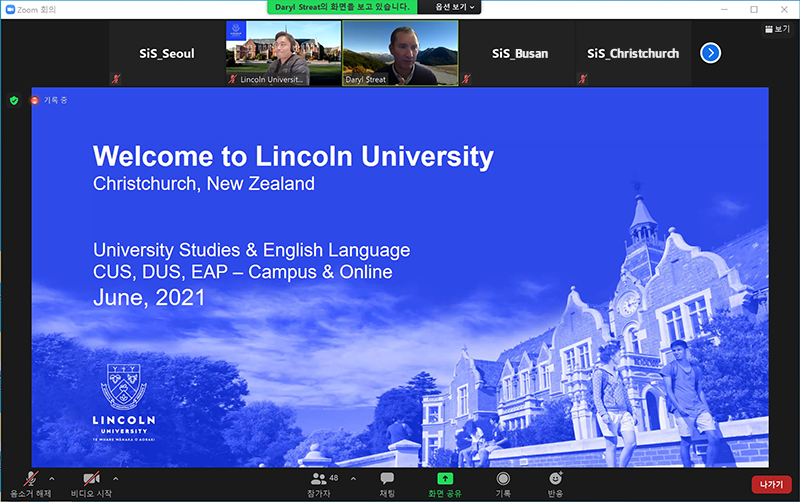Click the muted mic icon on SiS_Christchurch
Viewport: 800px width, 502px height.
point(583,79)
